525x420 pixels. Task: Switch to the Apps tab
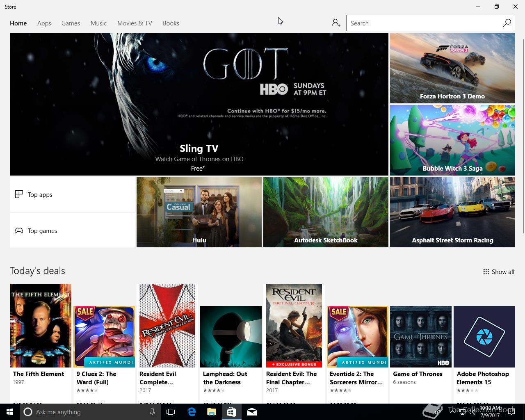pos(44,23)
